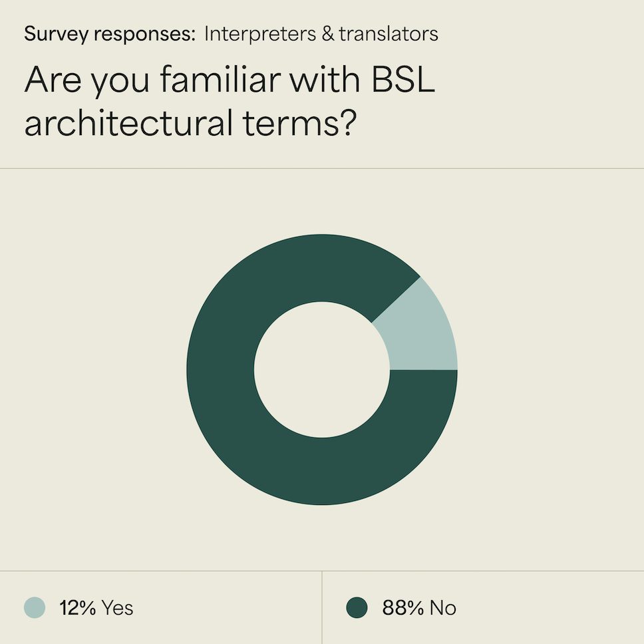Click the horizontal divider above the legend

322,571
